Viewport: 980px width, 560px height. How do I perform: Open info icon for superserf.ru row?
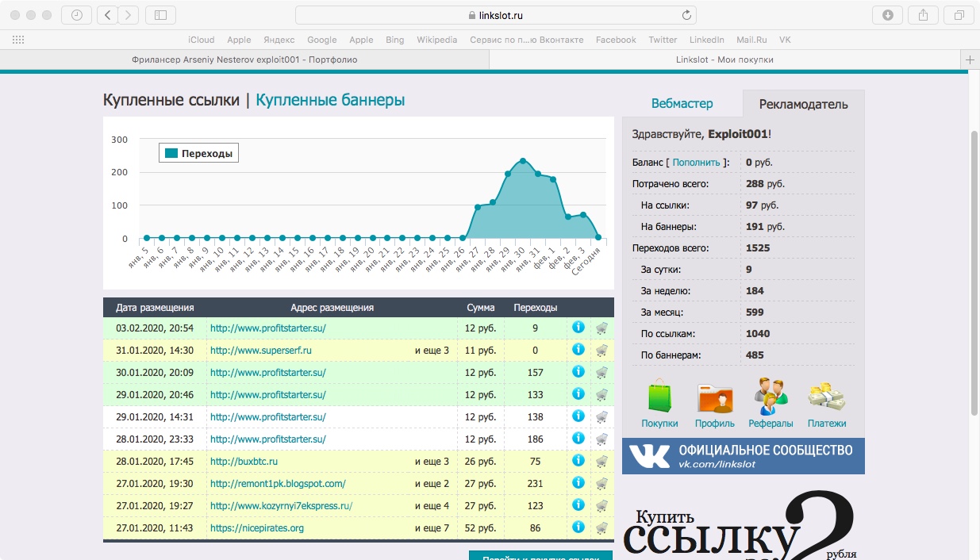(578, 349)
